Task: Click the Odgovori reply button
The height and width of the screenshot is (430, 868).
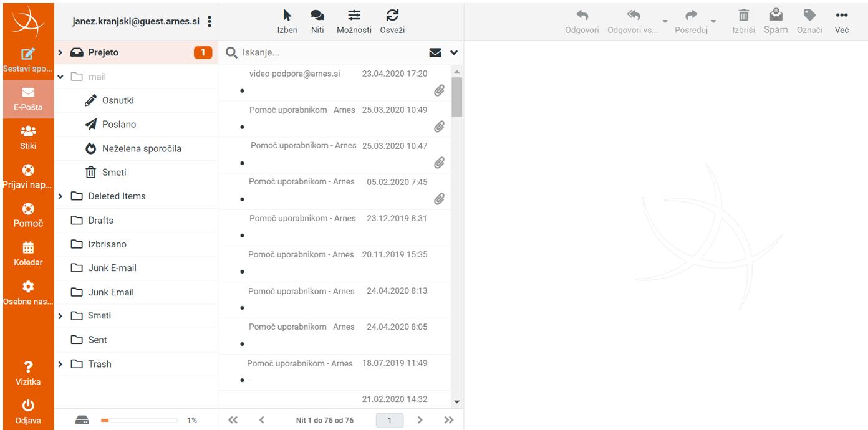Action: pos(582,21)
